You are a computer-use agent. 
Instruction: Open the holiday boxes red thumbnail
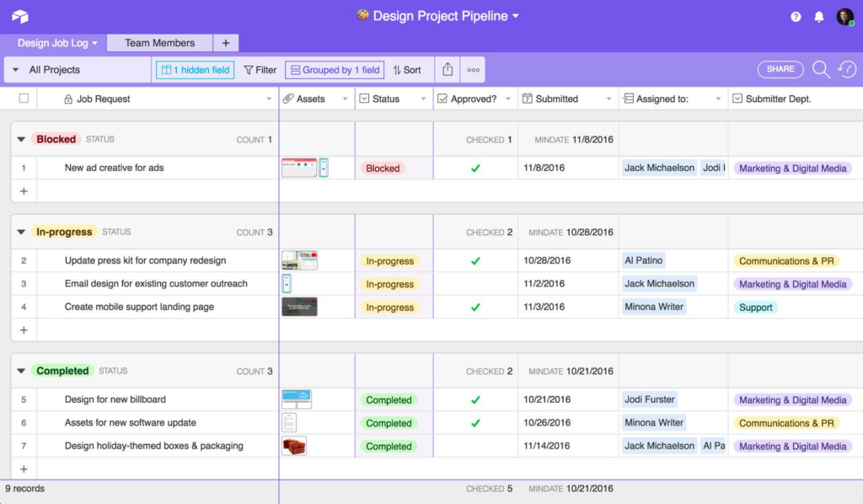click(x=294, y=446)
